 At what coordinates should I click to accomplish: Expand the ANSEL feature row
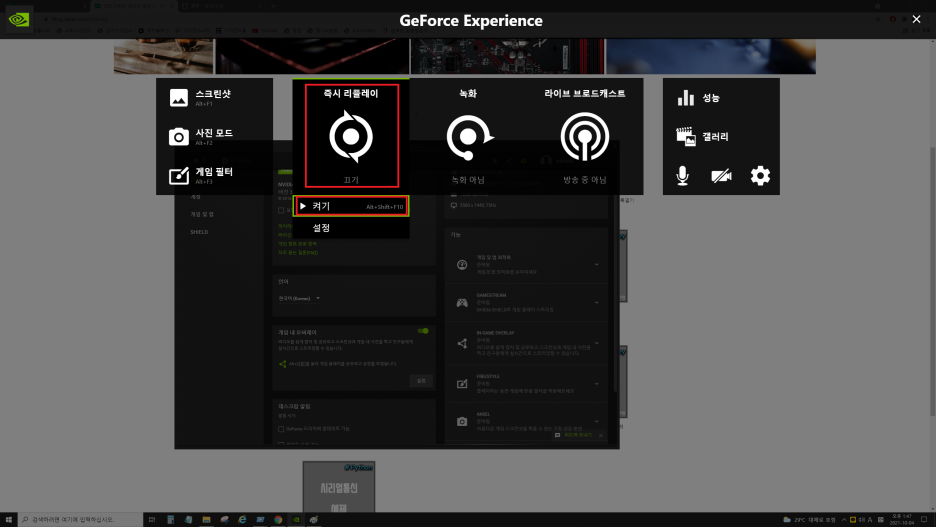point(526,421)
